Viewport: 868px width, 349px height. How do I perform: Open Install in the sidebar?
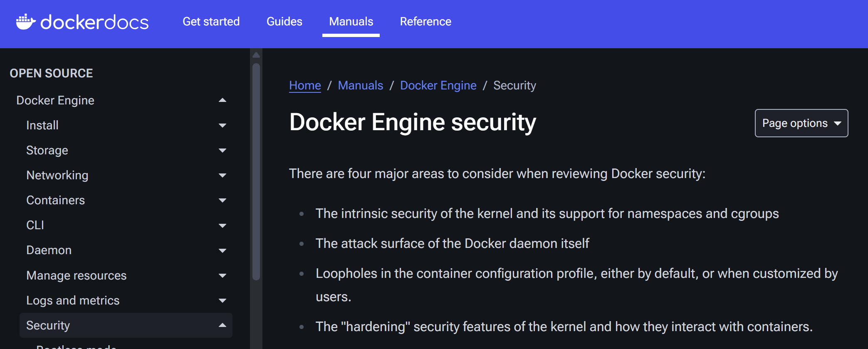42,125
